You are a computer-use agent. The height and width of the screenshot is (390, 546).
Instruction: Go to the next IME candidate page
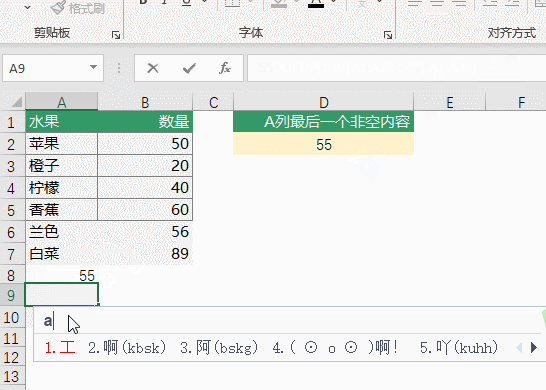click(x=533, y=348)
